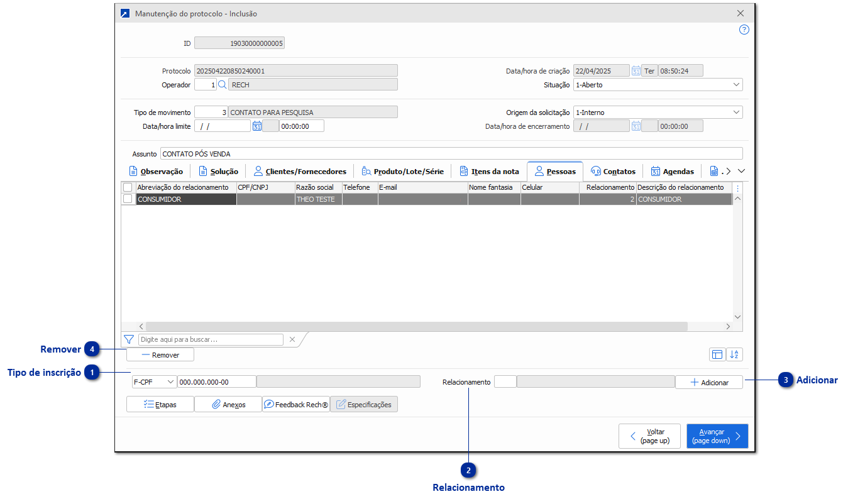
Task: Go back with the Voltar button
Action: [x=649, y=436]
